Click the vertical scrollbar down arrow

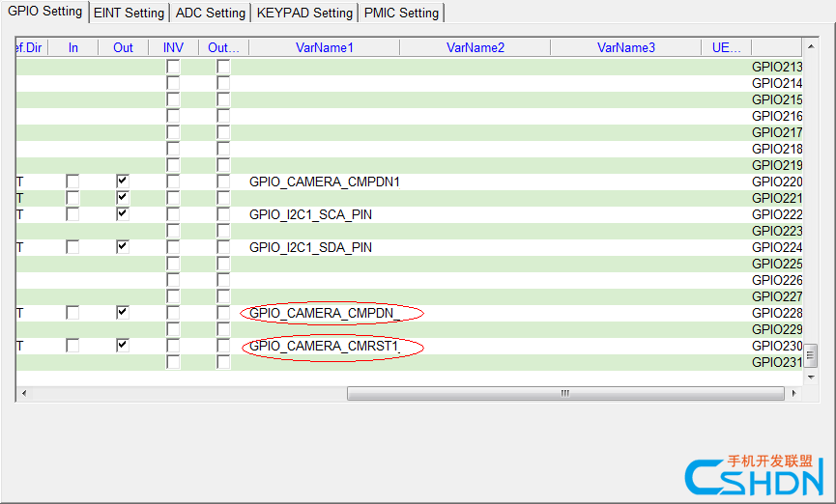tap(811, 378)
